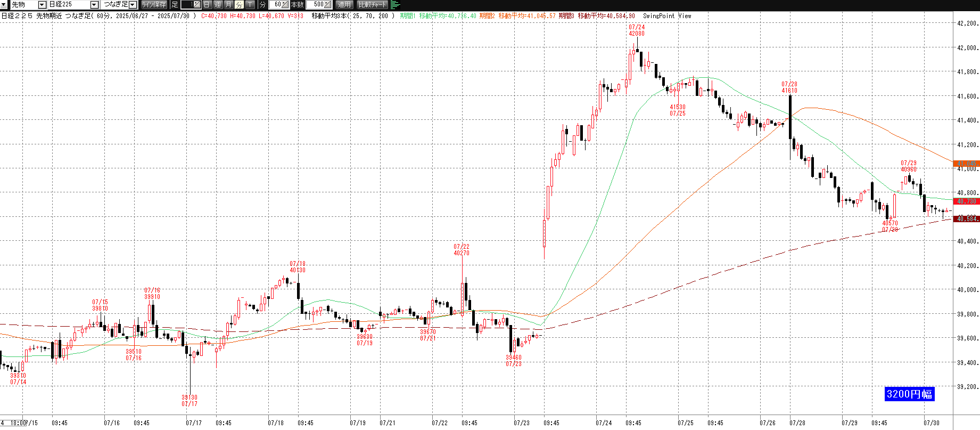Click the calculator icon beside the 足 field
Screen dimensions: 980x430
click(x=196, y=5)
